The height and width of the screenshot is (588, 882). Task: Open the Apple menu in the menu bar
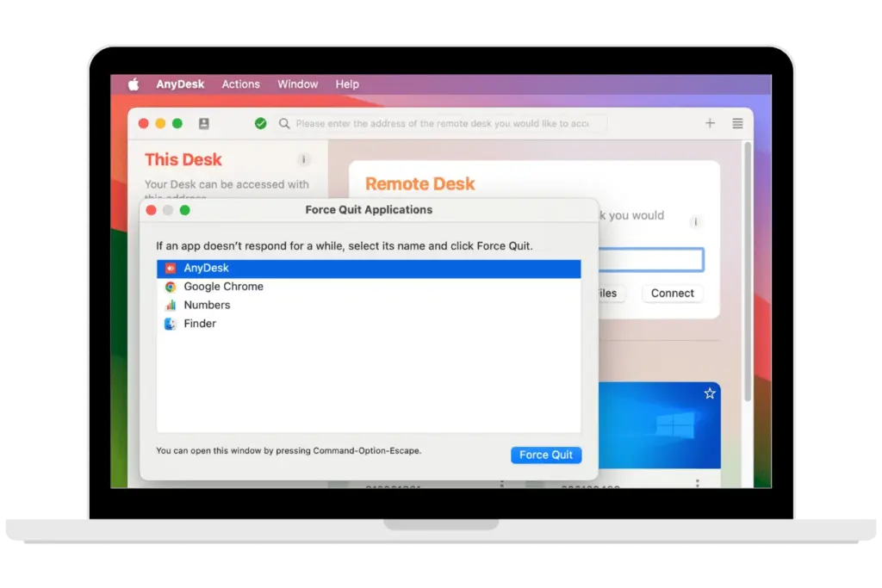pos(132,84)
